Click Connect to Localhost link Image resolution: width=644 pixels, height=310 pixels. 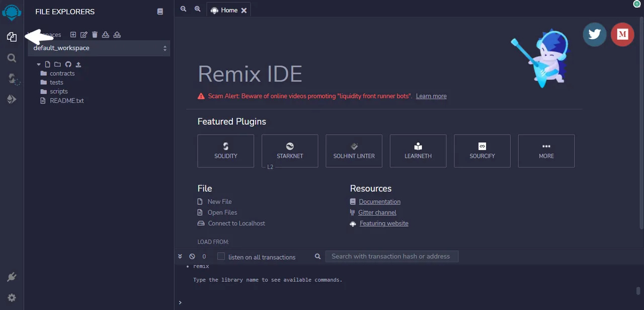coord(236,223)
